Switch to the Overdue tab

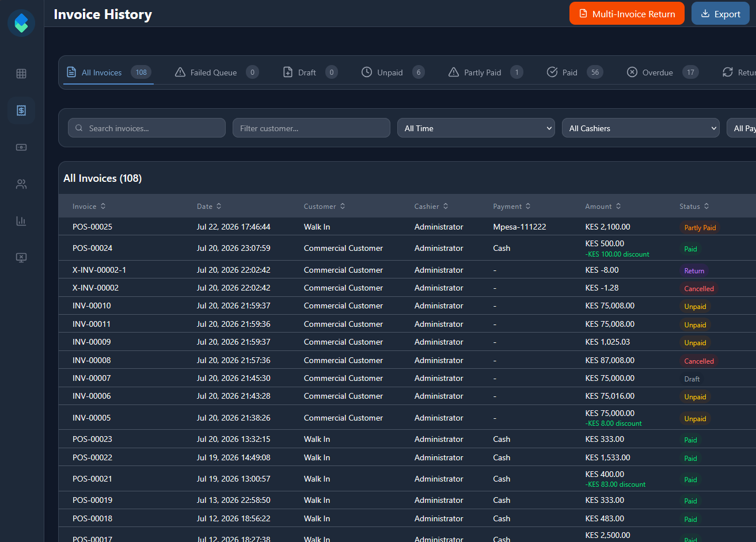point(663,72)
